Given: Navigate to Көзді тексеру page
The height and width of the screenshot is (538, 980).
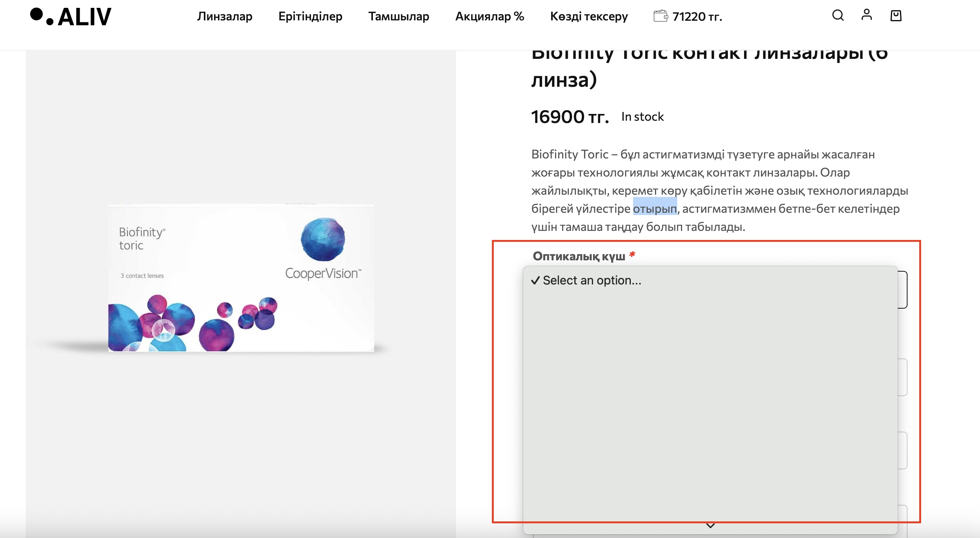Looking at the screenshot, I should (589, 16).
